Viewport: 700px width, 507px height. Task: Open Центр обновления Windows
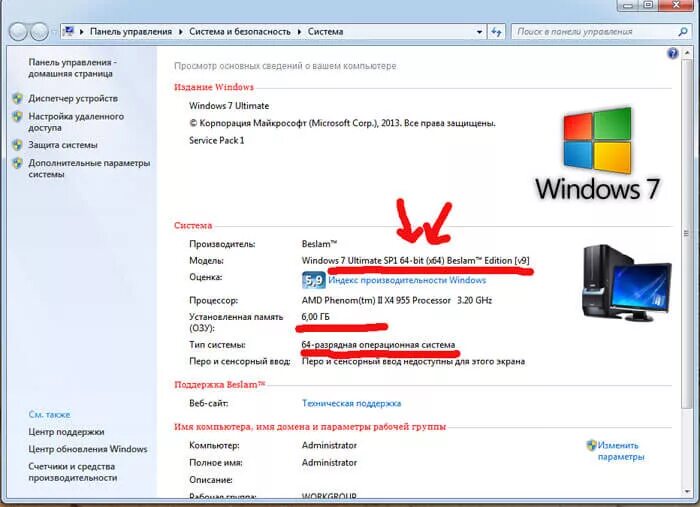(x=88, y=449)
